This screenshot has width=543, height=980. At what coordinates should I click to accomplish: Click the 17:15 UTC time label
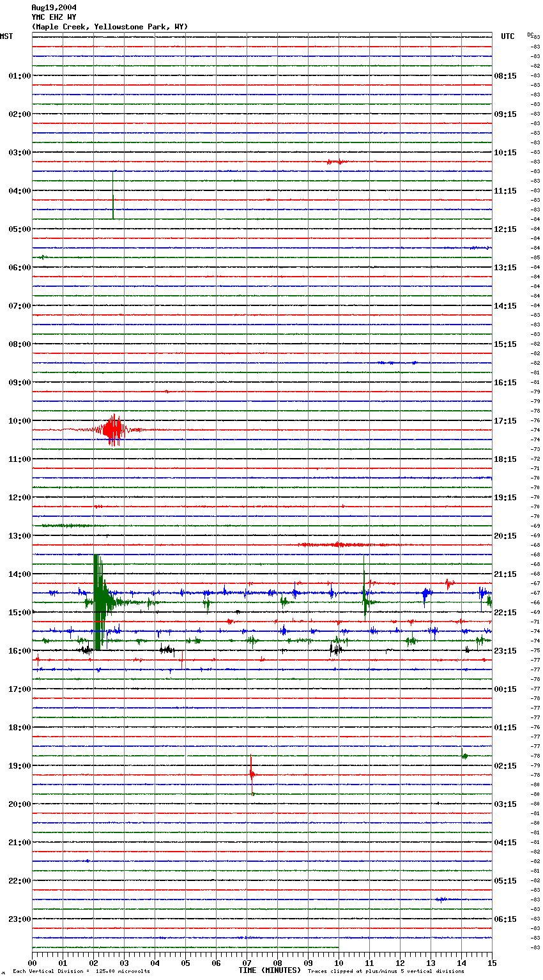505,421
